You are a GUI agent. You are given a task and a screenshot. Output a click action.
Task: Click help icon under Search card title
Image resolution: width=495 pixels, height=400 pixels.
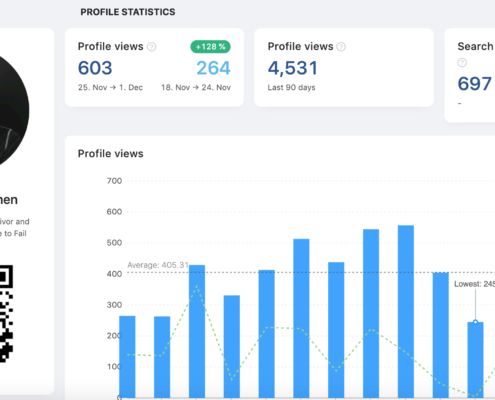[462, 63]
